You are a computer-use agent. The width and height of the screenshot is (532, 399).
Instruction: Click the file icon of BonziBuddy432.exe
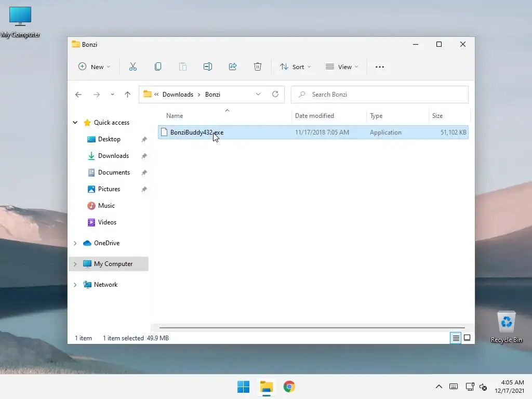(164, 132)
